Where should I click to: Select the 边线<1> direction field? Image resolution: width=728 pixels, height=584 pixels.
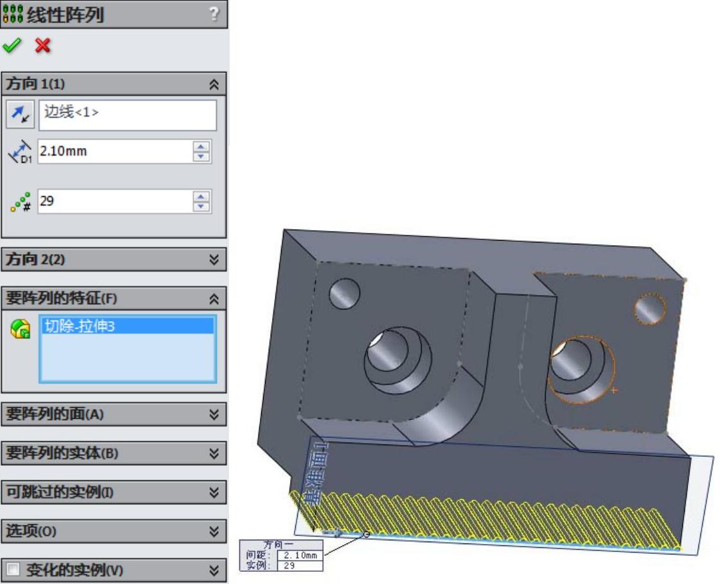pyautogui.click(x=128, y=114)
